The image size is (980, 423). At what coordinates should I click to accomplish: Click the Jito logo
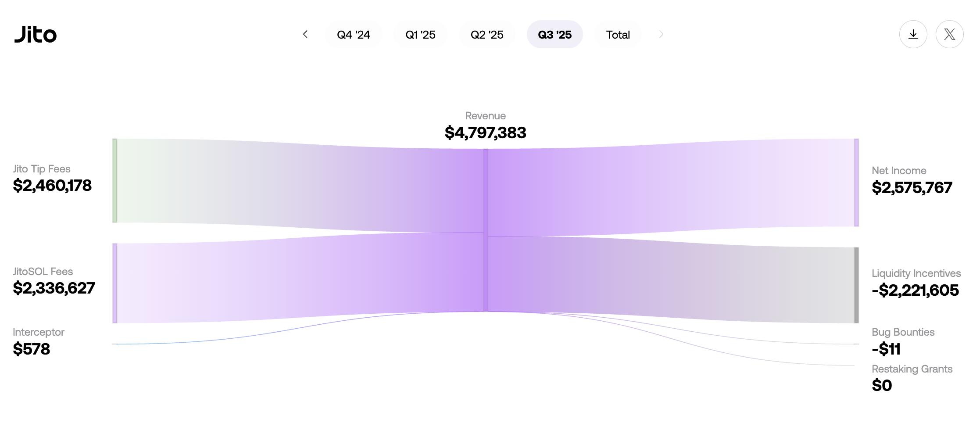(36, 34)
